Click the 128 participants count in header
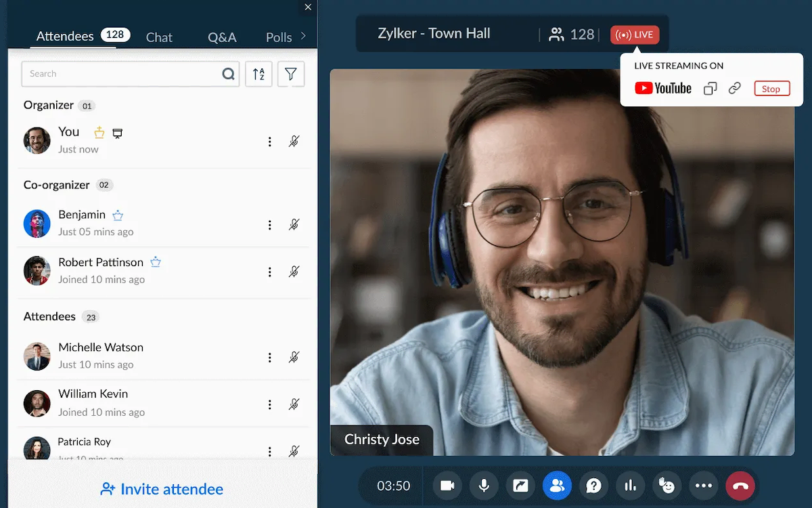 pyautogui.click(x=572, y=35)
